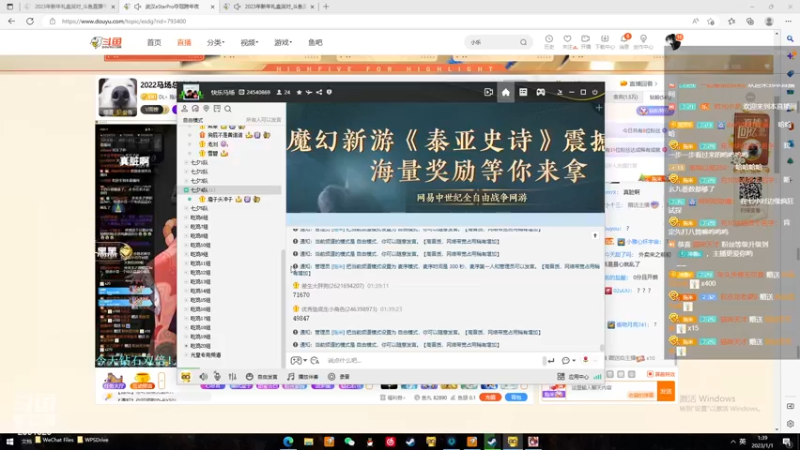Open Douyu 关注 follow heart icon

(x=567, y=42)
